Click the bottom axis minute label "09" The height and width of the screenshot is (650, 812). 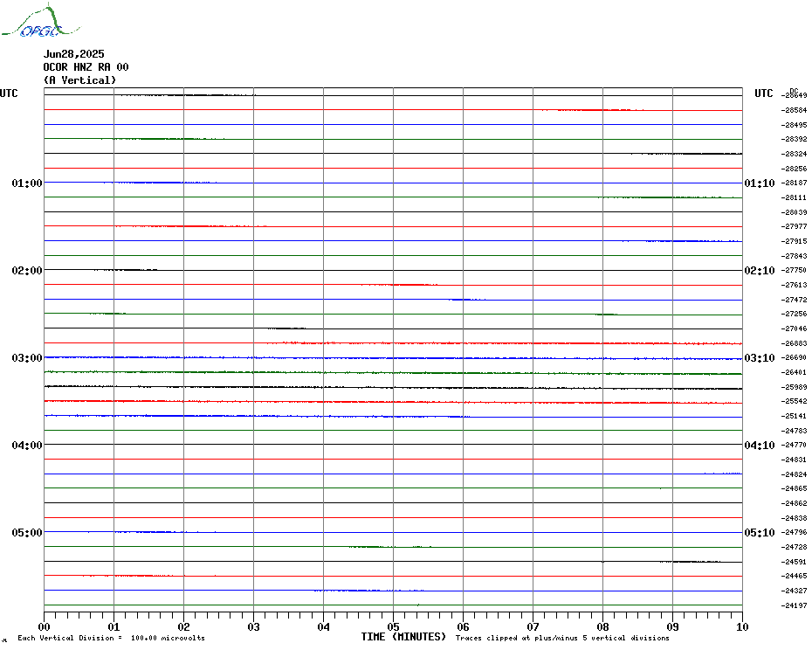click(672, 627)
